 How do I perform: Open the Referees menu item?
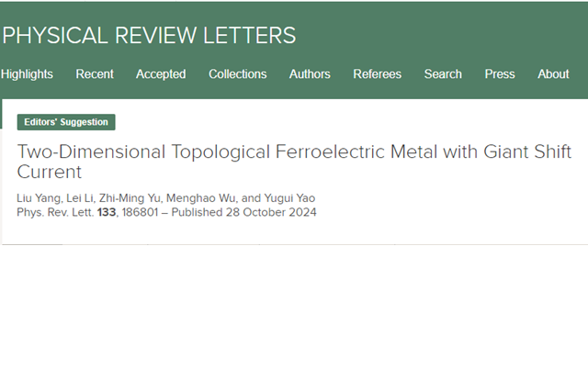[377, 74]
